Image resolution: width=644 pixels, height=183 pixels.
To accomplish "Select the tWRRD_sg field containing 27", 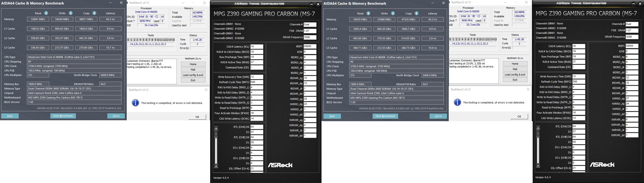I will (632, 98).
